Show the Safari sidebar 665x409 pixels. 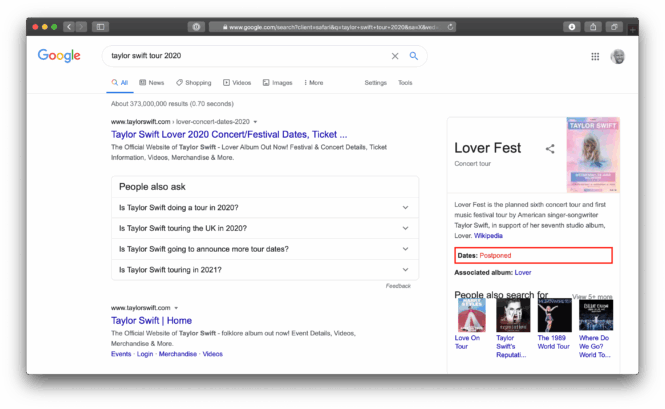click(100, 26)
